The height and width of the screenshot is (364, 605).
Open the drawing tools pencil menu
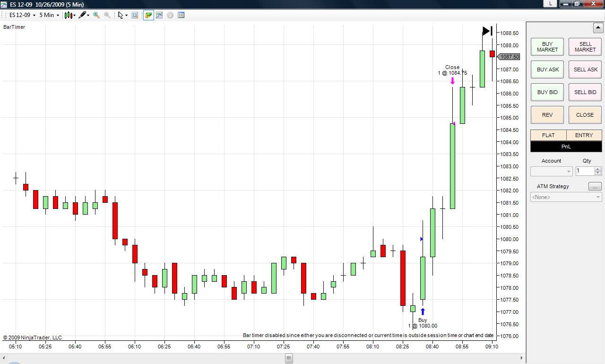click(x=84, y=15)
